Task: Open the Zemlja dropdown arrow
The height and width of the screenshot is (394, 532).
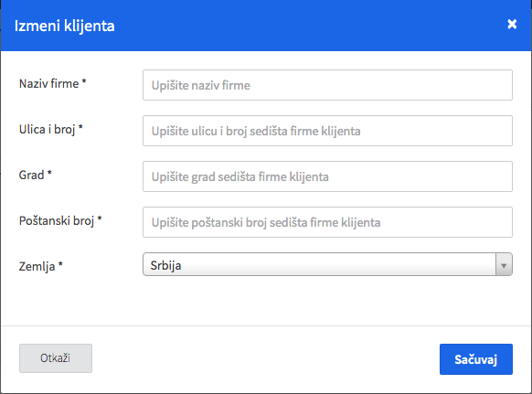Action: 504,264
